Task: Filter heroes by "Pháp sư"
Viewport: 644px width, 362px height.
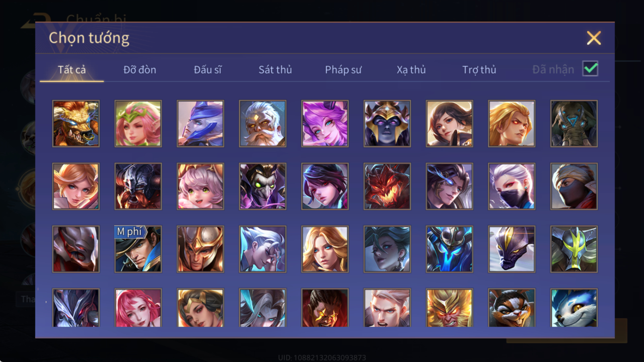Action: 343,70
